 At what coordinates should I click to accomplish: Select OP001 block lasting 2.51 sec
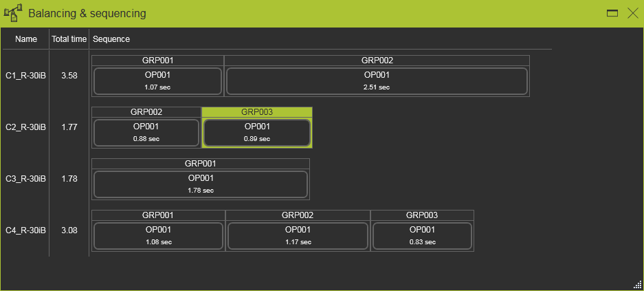[377, 81]
